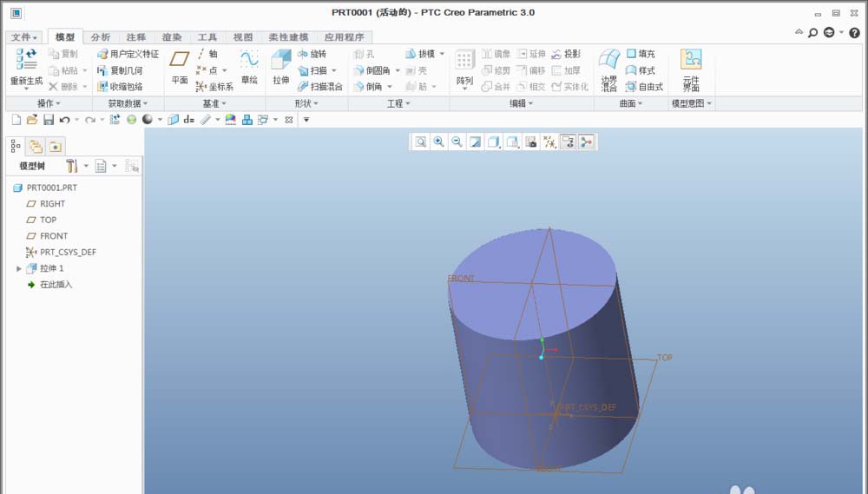This screenshot has height=494, width=868.
Task: Select the 坐标系 coordinate system tool
Action: [x=214, y=87]
